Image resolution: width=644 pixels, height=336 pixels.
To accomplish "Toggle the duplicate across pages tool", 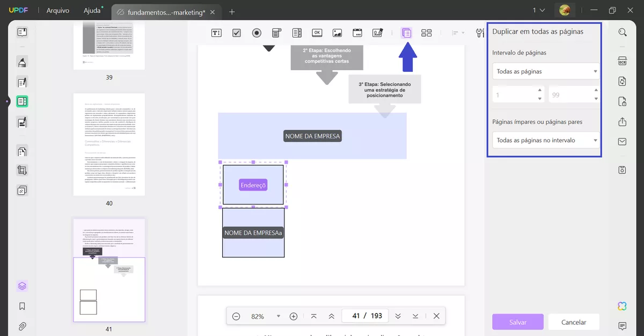I will pyautogui.click(x=406, y=33).
